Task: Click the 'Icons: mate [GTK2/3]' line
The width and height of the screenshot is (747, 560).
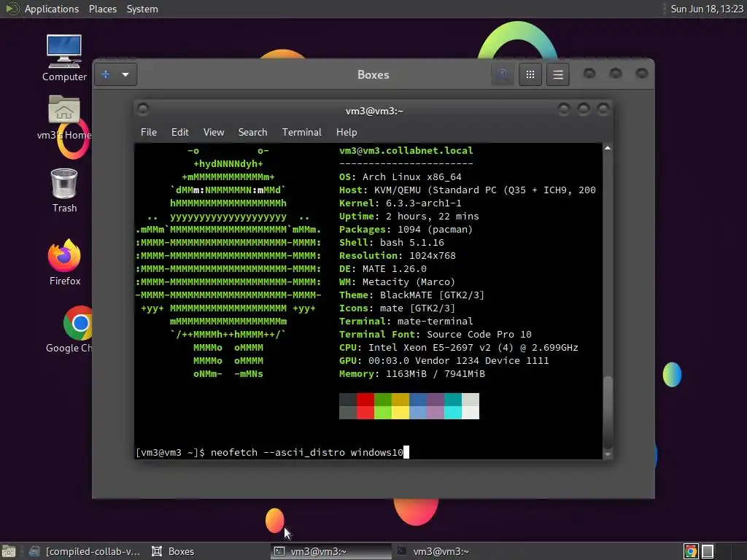Action: [397, 308]
